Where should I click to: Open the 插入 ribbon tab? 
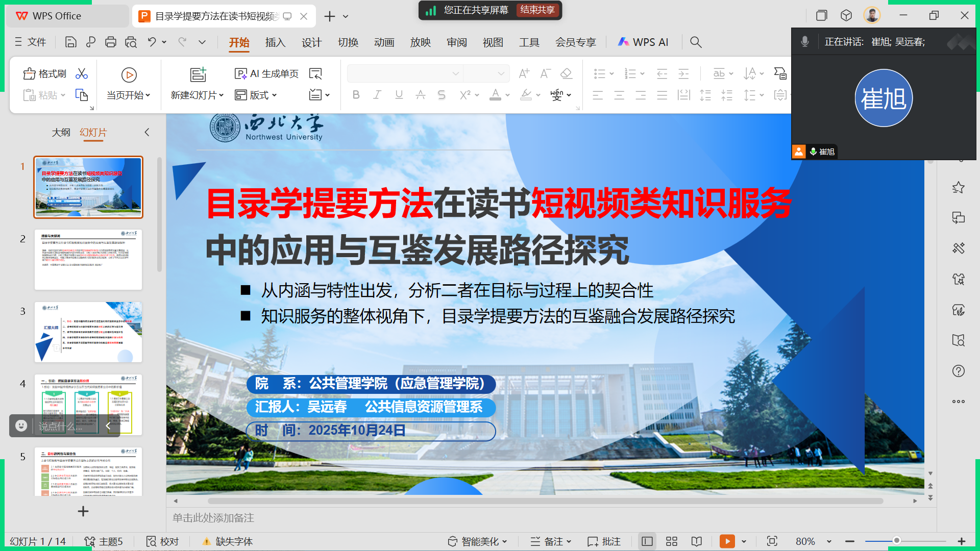275,42
